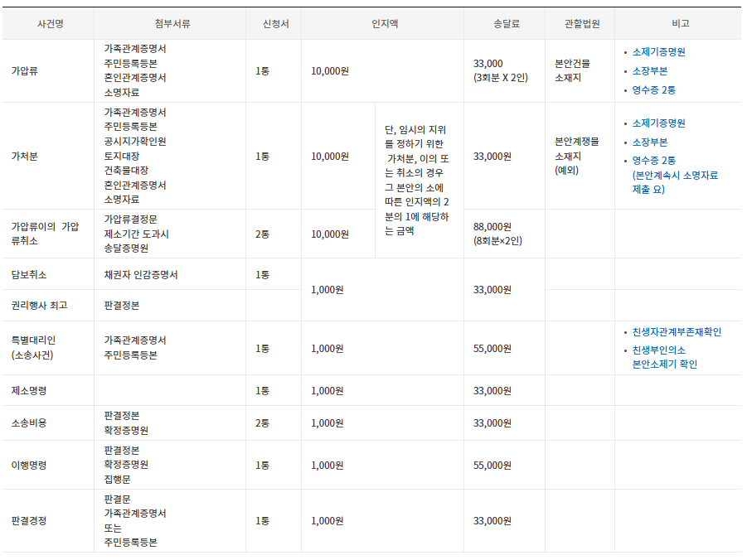752x560 pixels.
Task: Click the 첨부서류 column header
Action: point(172,23)
